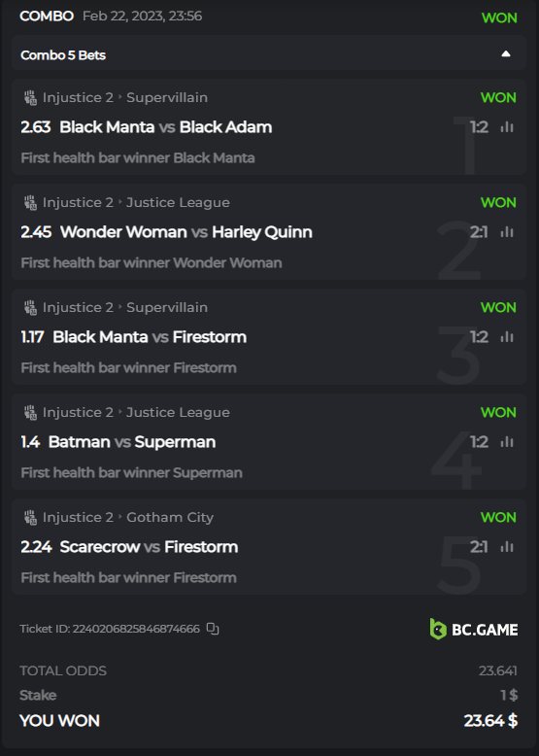Screen dimensions: 539x756
Task: Open the Wonder Woman vs Harley Quinn match
Action: tap(185, 232)
